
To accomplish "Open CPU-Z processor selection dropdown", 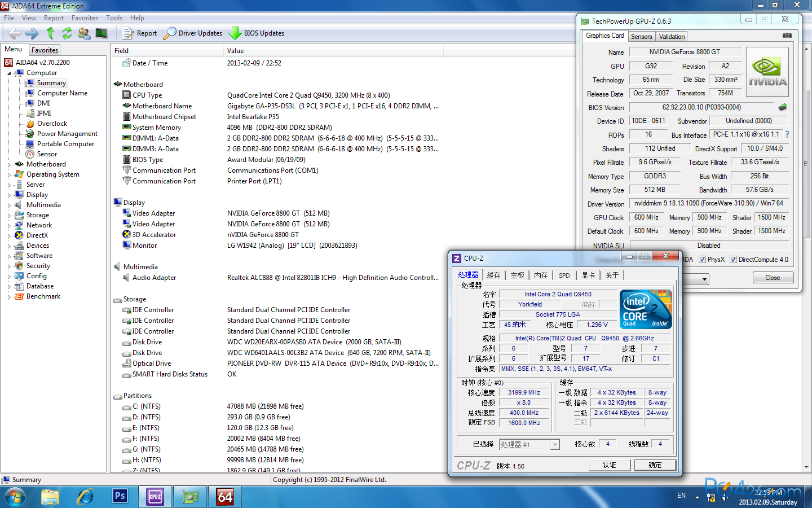I will click(x=555, y=445).
